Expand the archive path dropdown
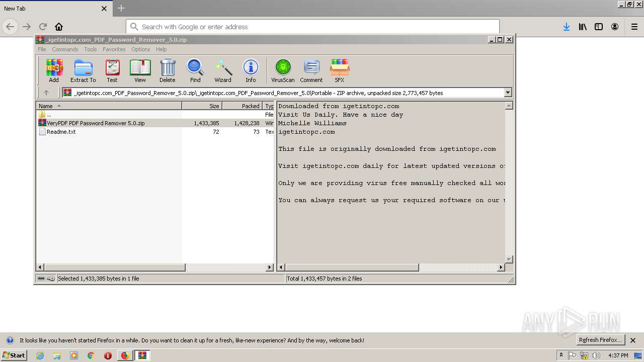This screenshot has height=362, width=644. 508,93
